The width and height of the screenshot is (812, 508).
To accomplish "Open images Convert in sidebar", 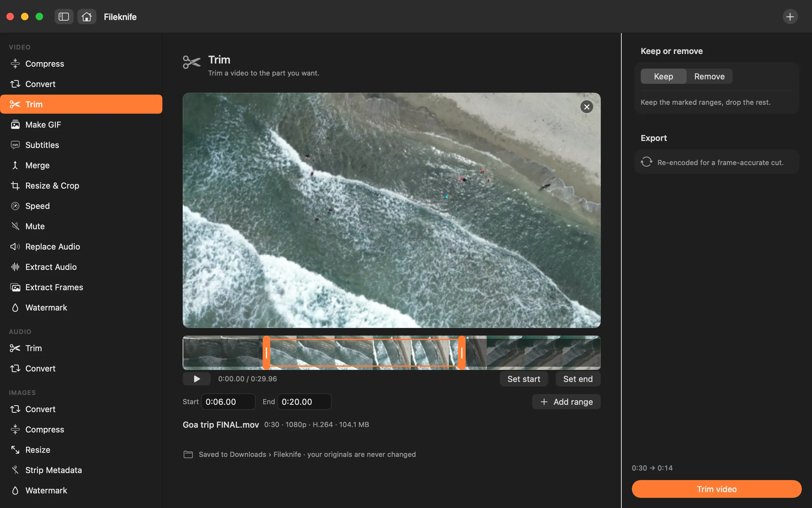I will tap(81, 409).
